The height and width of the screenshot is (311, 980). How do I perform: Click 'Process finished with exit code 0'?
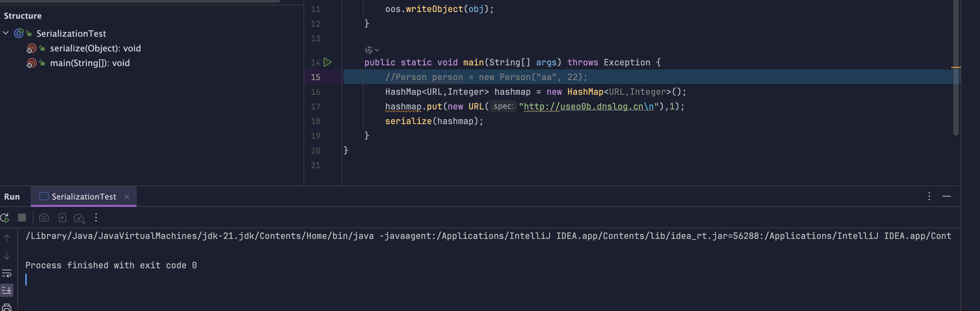111,265
